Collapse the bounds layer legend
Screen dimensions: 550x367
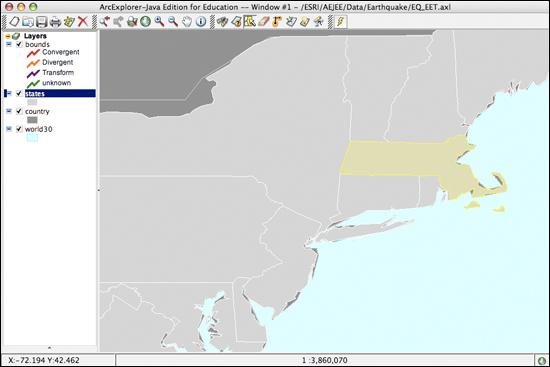coord(9,45)
